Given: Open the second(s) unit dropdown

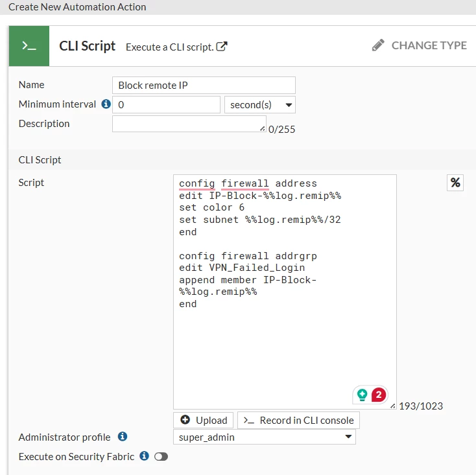Looking at the screenshot, I should click(x=260, y=104).
